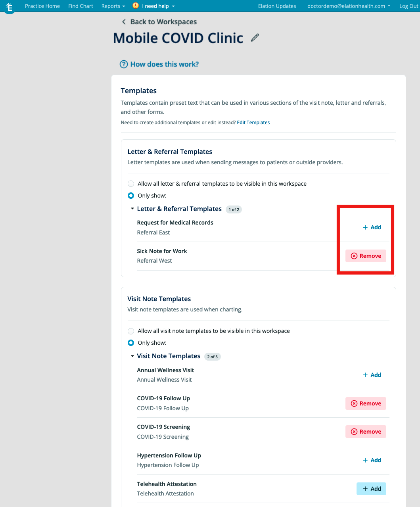Click the back arrow beside Back to Workspaces
This screenshot has height=507, width=420.
(x=123, y=22)
